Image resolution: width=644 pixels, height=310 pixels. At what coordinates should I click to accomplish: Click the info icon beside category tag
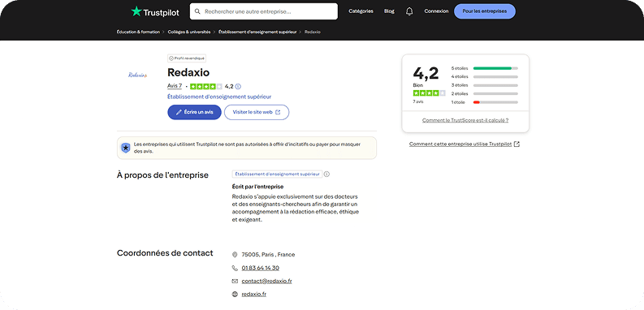(x=326, y=174)
